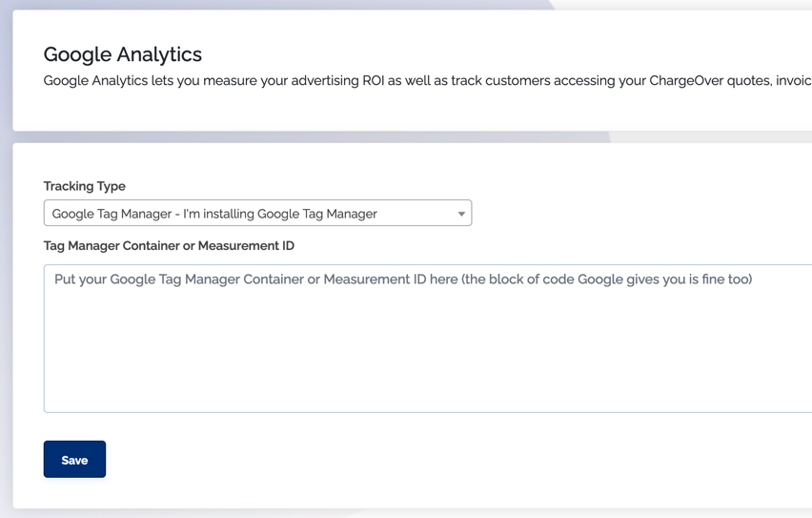Click the Tracking Type label

pyautogui.click(x=85, y=186)
